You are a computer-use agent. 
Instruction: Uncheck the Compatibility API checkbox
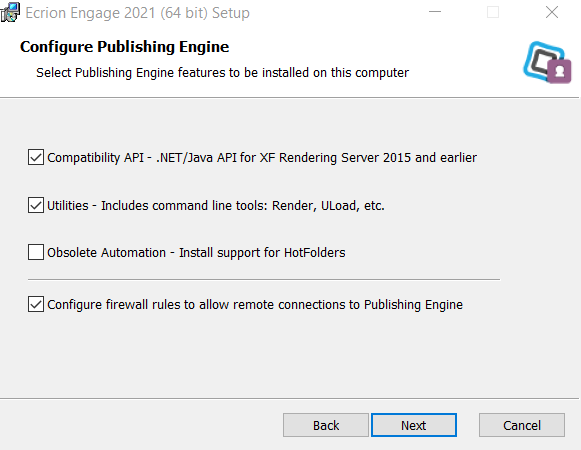pos(36,157)
